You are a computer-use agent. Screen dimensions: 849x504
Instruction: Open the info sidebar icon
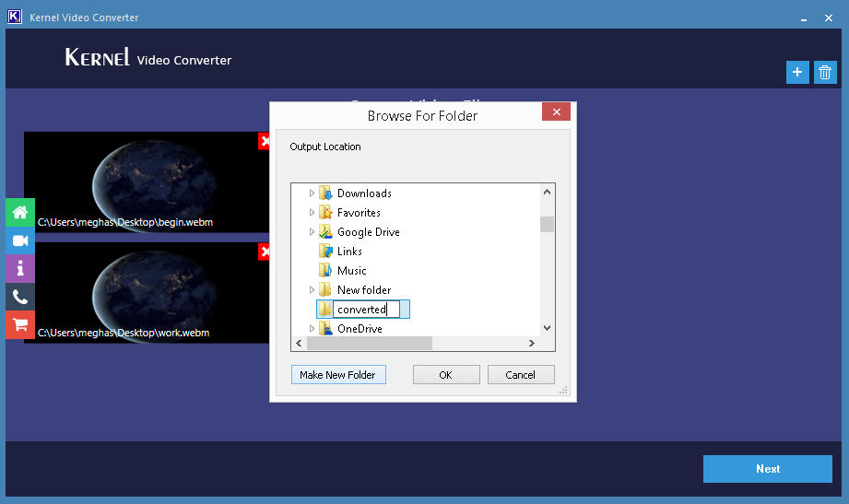pyautogui.click(x=20, y=268)
